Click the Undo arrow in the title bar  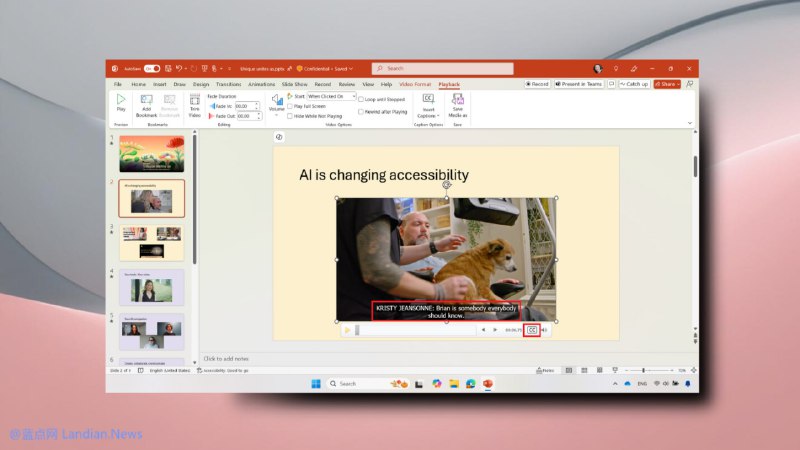(x=179, y=68)
